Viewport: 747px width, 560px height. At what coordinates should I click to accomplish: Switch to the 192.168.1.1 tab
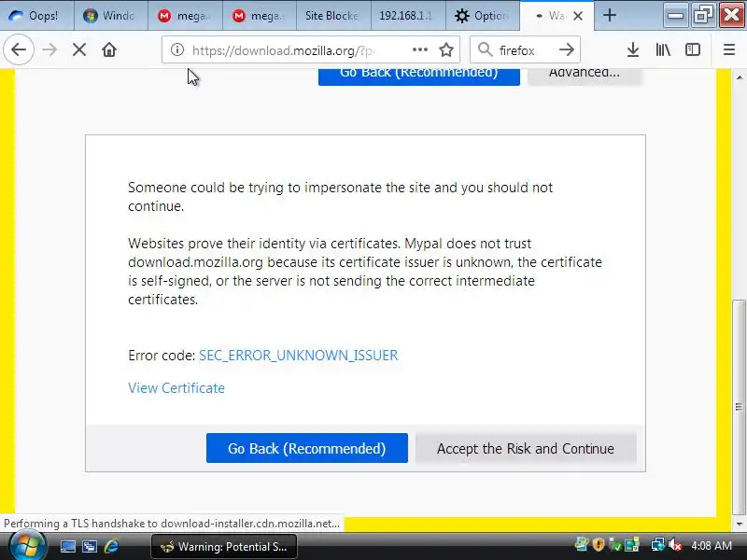tap(408, 16)
